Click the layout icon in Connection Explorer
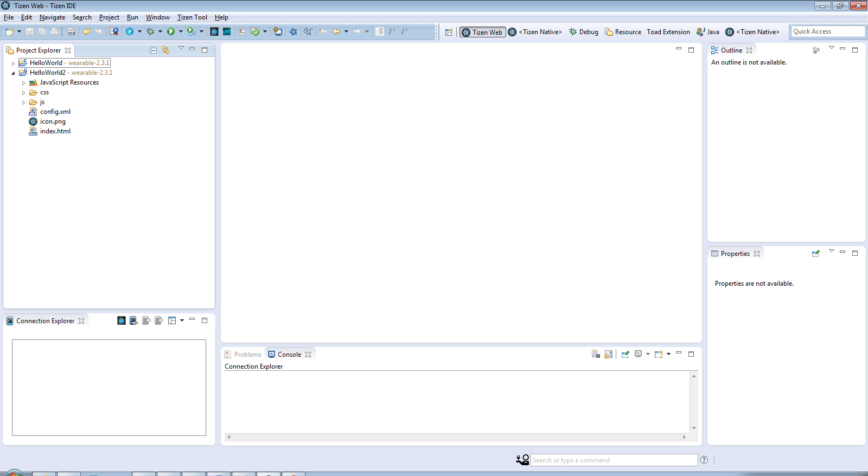The height and width of the screenshot is (476, 868). (x=172, y=320)
